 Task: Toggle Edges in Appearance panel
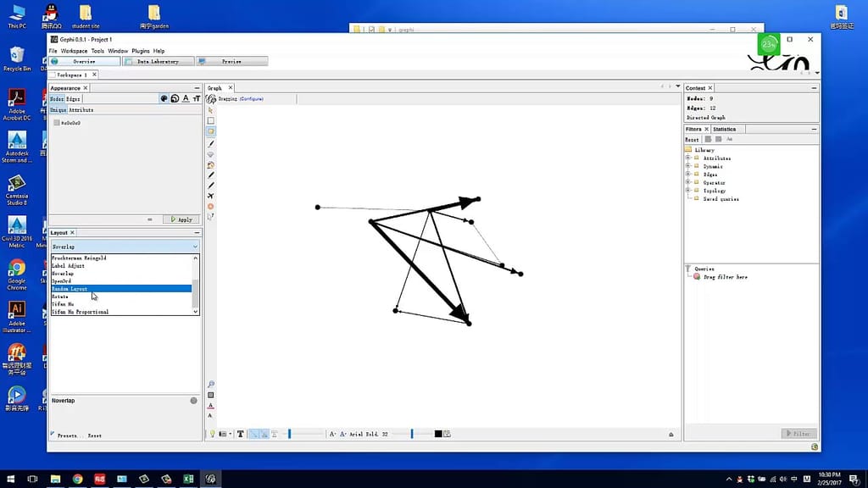click(74, 98)
